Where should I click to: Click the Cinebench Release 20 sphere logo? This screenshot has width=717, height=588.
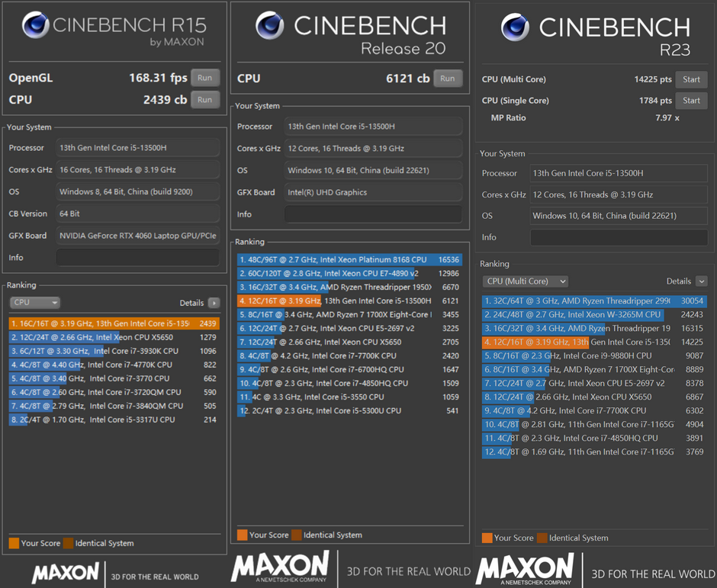pos(269,25)
